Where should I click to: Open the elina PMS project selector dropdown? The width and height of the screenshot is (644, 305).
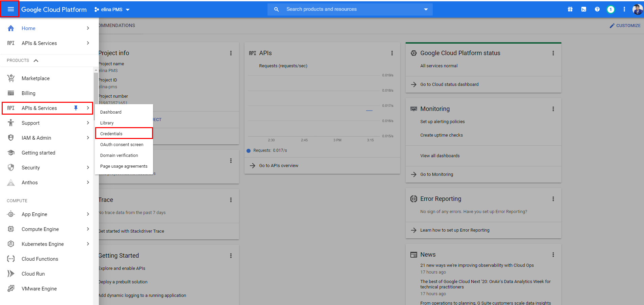[x=112, y=9]
